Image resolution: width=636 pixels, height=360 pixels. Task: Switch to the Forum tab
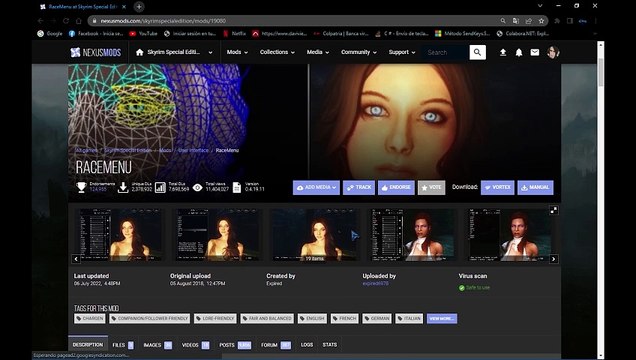[x=276, y=345]
